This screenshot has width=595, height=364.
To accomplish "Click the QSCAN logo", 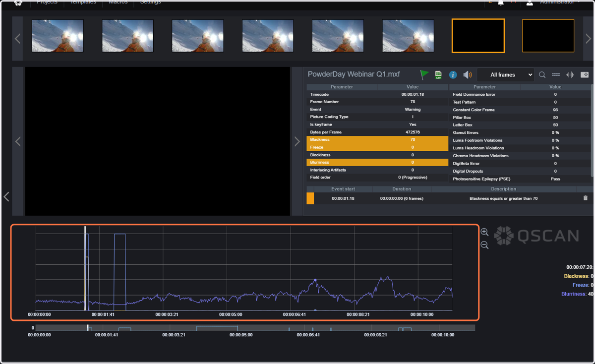I will (x=536, y=236).
